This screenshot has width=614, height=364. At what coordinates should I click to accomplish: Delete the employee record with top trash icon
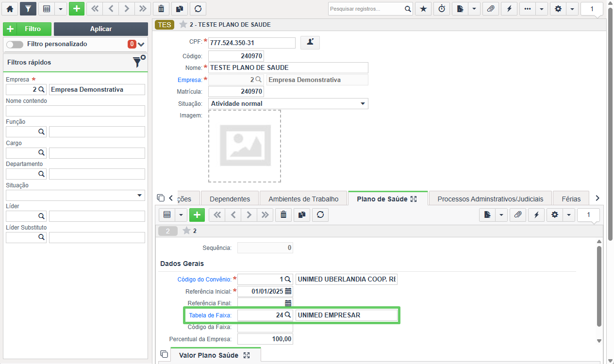click(161, 9)
